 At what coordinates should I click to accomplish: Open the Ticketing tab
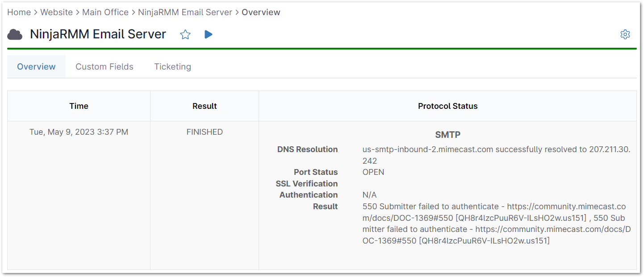pos(172,66)
